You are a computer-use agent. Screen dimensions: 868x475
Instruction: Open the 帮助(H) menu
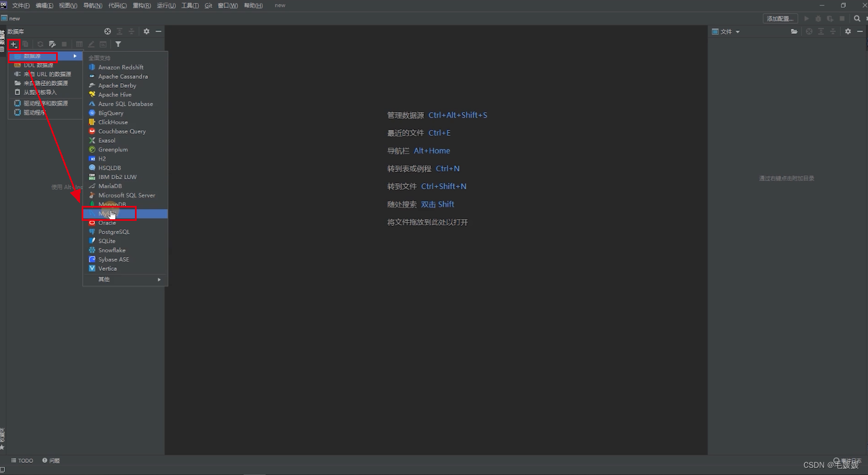[x=253, y=6]
